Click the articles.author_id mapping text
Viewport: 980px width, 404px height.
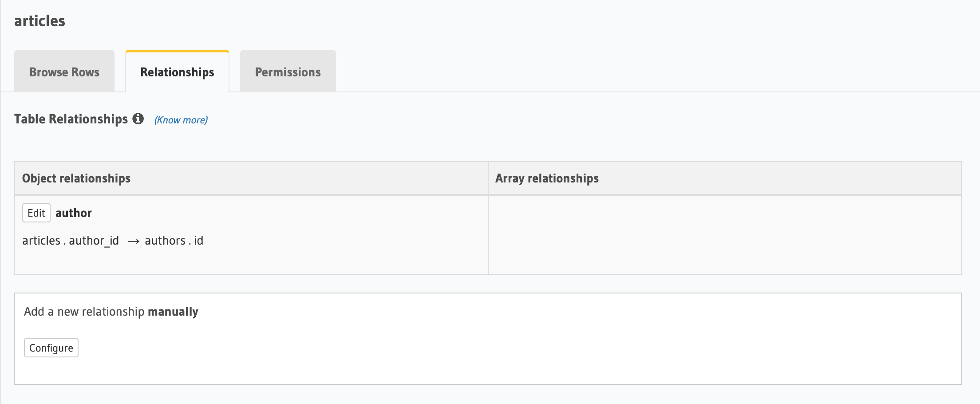tap(71, 240)
